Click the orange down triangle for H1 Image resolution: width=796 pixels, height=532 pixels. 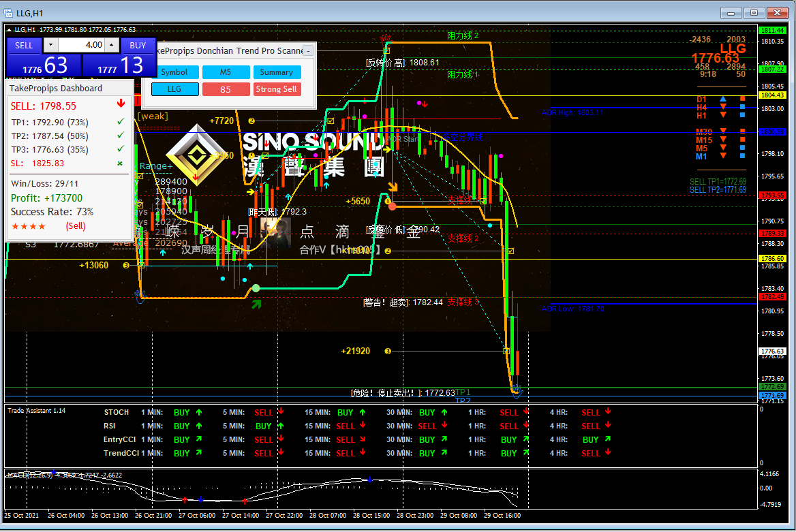pyautogui.click(x=723, y=115)
